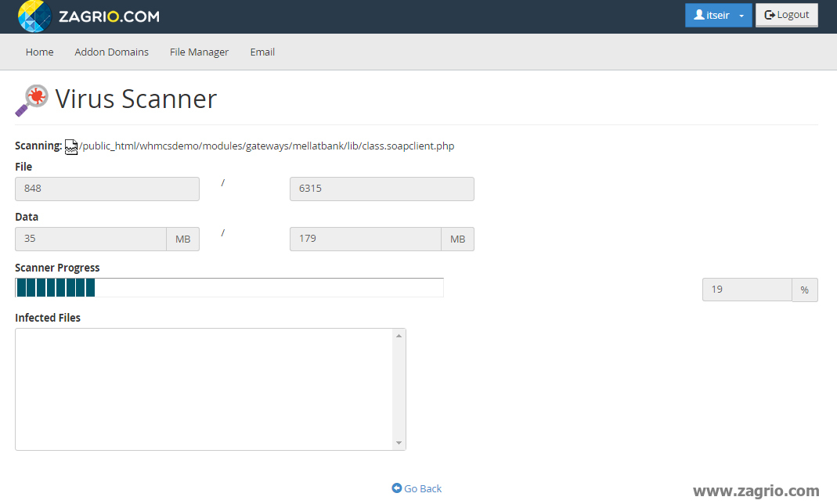Viewport: 837px width, 504px height.
Task: Open the File Manager menu item
Action: click(x=199, y=52)
